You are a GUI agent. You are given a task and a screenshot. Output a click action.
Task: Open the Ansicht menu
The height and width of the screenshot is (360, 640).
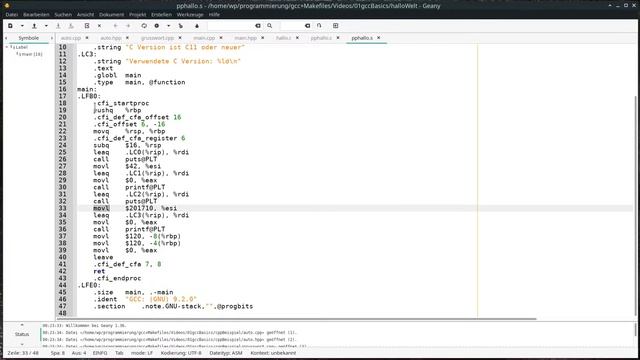point(85,14)
